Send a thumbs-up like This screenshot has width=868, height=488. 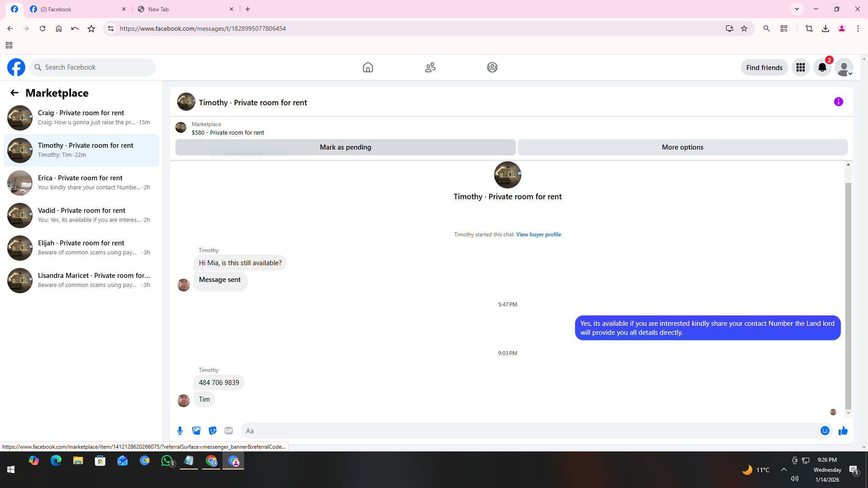pos(843,431)
